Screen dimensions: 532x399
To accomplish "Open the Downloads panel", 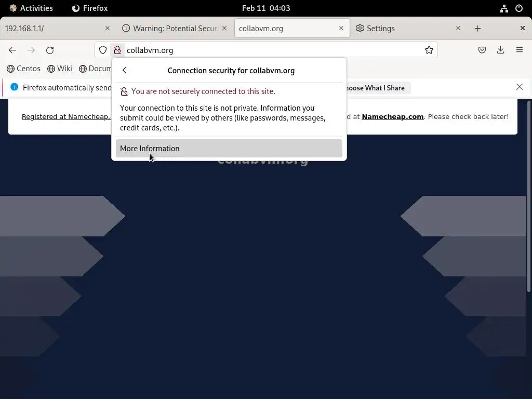I will [500, 50].
